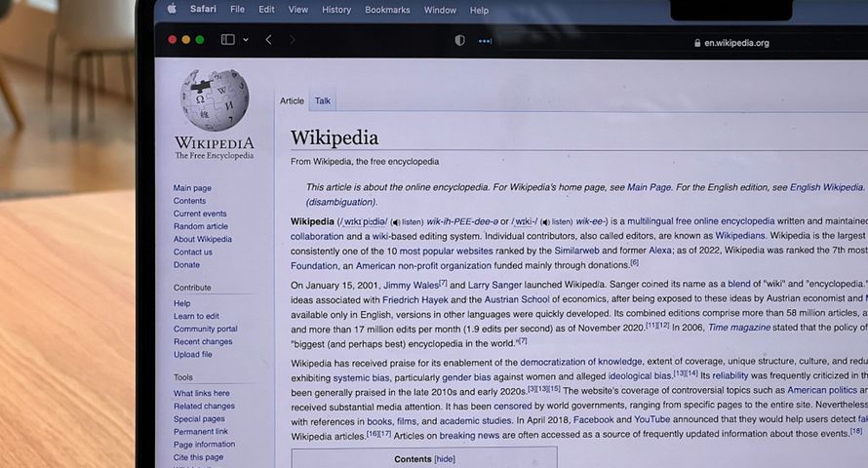This screenshot has width=868, height=468.
Task: Play the second listen pronunciation speaker icon
Action: pos(545,222)
